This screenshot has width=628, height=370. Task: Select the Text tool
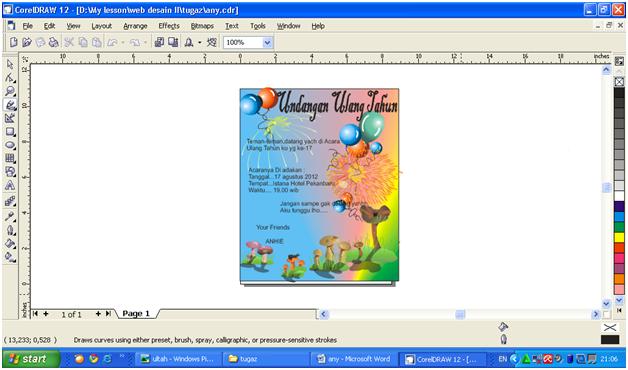10,185
